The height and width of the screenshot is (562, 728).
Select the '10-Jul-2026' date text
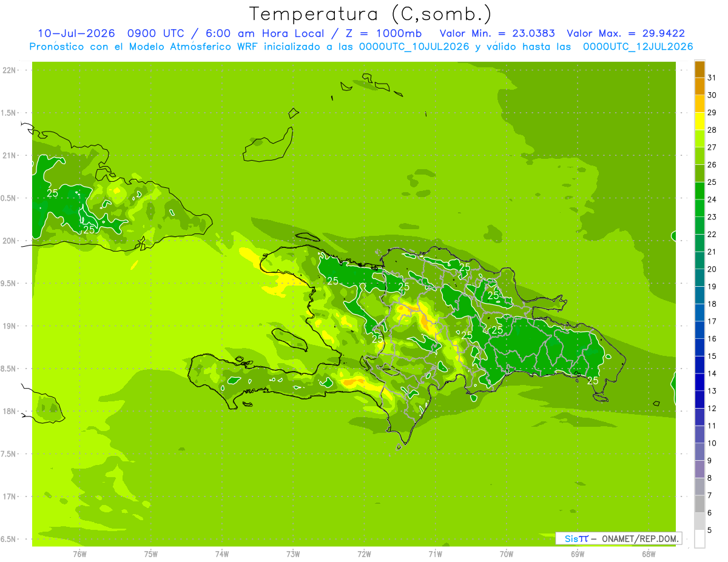75,33
